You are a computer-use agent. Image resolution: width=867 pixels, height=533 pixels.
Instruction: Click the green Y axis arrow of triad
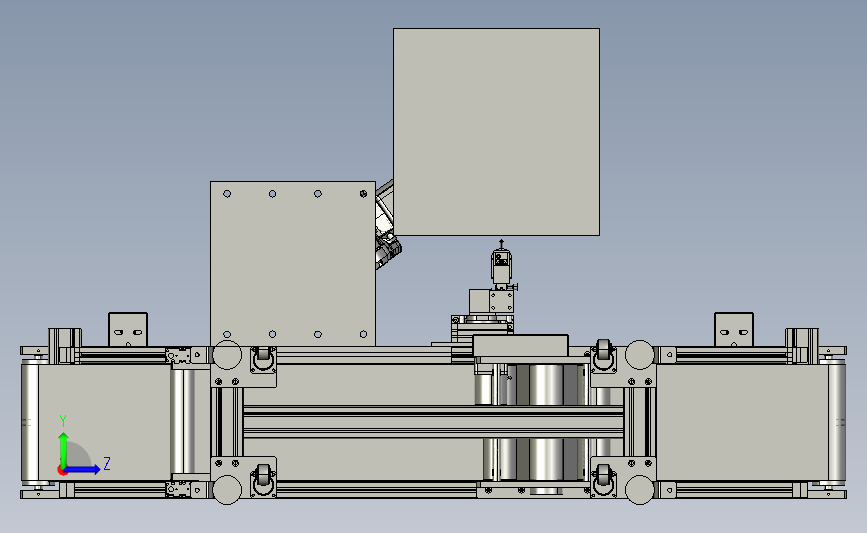[63, 450]
